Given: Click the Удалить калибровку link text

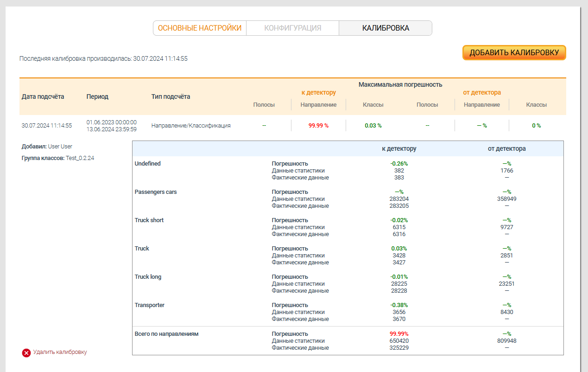Looking at the screenshot, I should coord(60,352).
